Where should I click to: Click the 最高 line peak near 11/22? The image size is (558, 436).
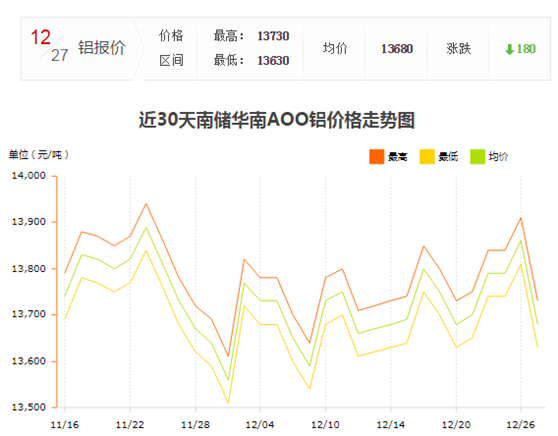click(x=146, y=204)
